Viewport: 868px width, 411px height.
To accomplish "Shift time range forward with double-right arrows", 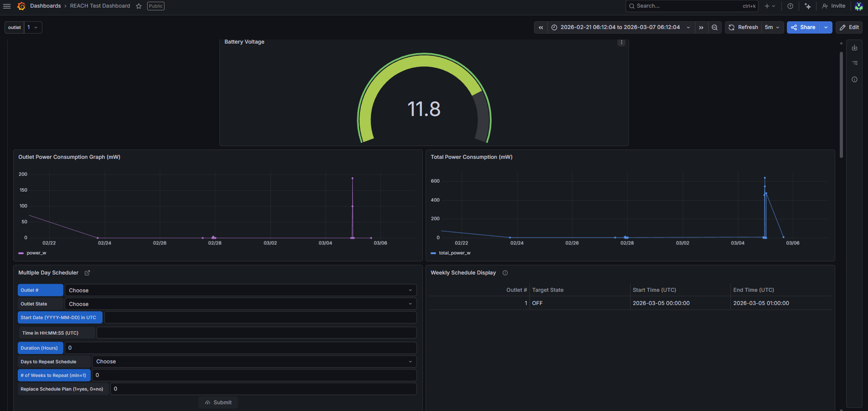I will click(701, 27).
